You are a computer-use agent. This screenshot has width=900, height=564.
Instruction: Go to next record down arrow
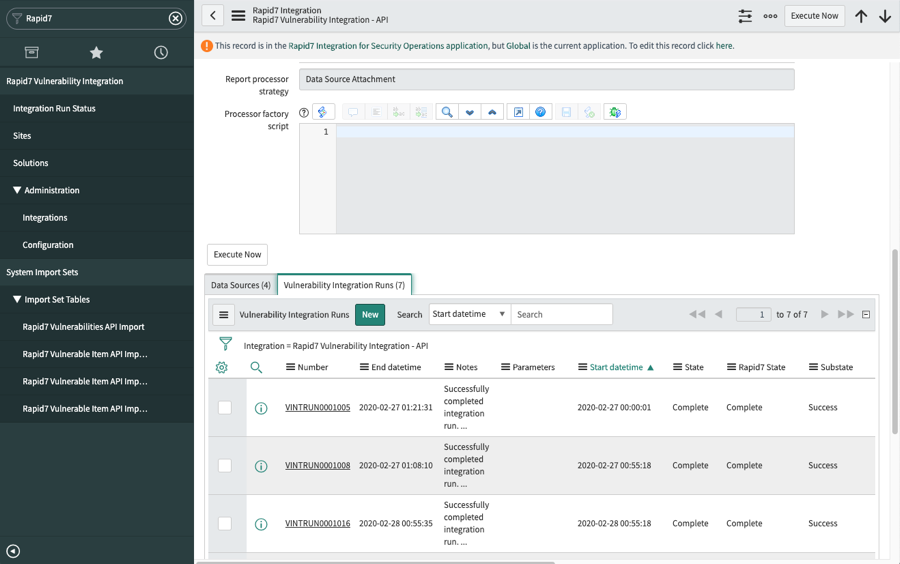pos(885,16)
